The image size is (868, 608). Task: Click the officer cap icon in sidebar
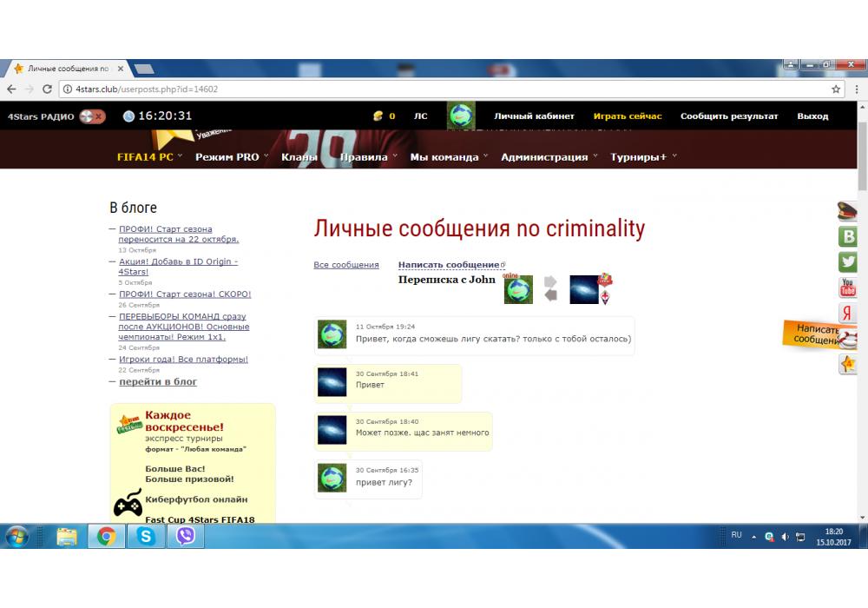tap(847, 211)
